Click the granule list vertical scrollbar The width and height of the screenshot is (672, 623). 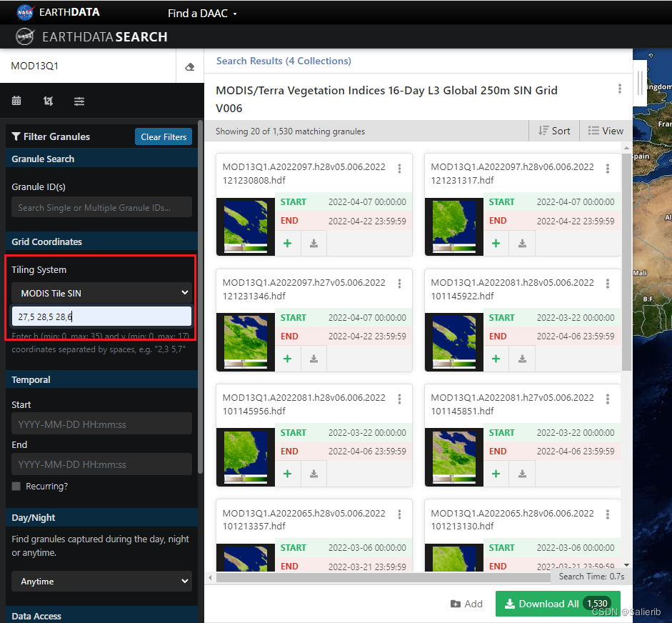pyautogui.click(x=626, y=261)
